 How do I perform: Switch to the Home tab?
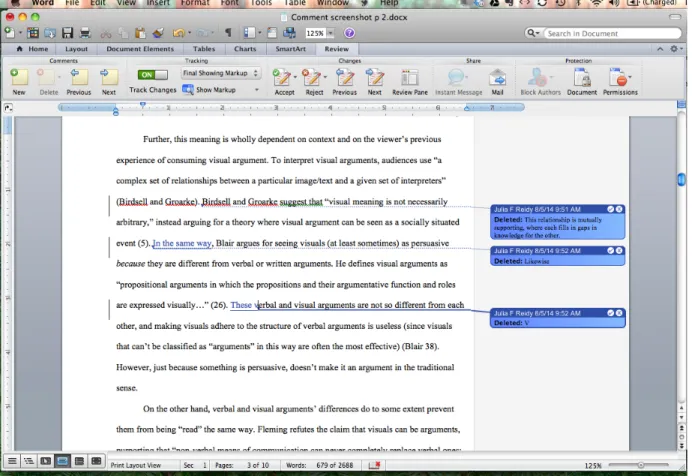32,49
